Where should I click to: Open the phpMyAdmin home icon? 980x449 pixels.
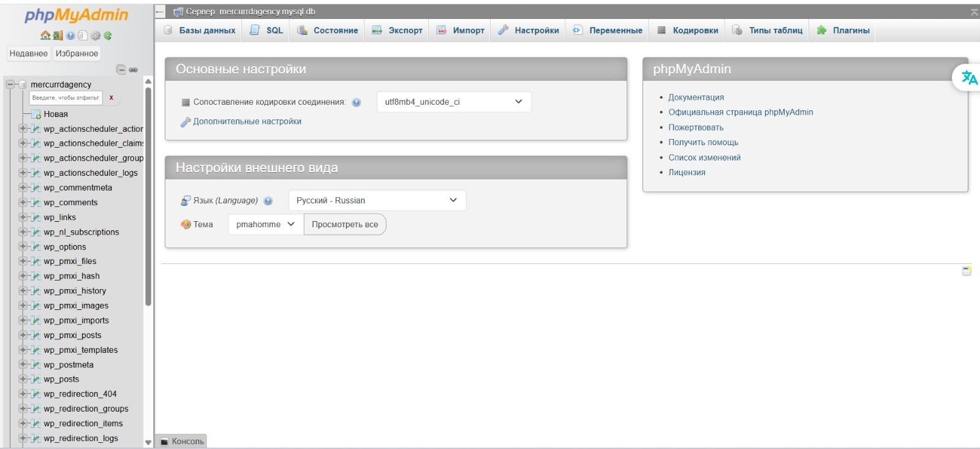coord(45,36)
